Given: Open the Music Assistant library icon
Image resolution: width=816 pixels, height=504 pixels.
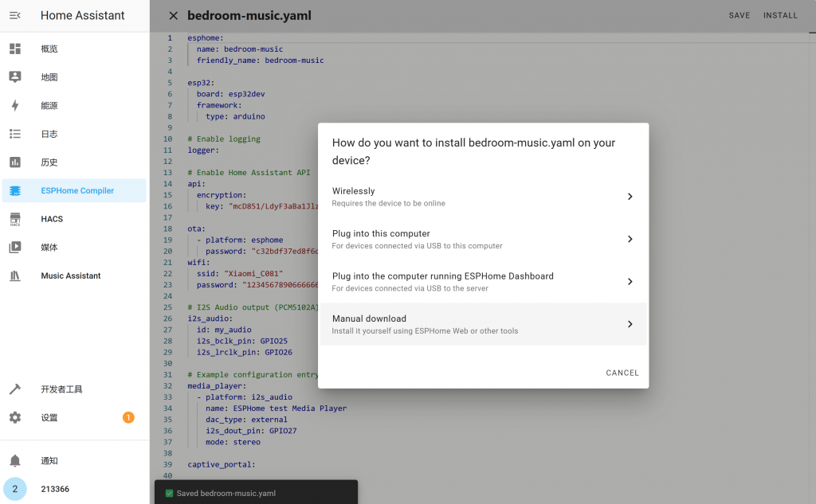Looking at the screenshot, I should [x=15, y=275].
